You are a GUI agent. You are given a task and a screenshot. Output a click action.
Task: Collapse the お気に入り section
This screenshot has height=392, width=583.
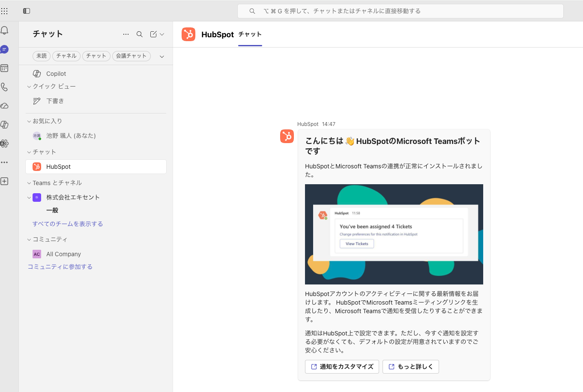tap(29, 121)
